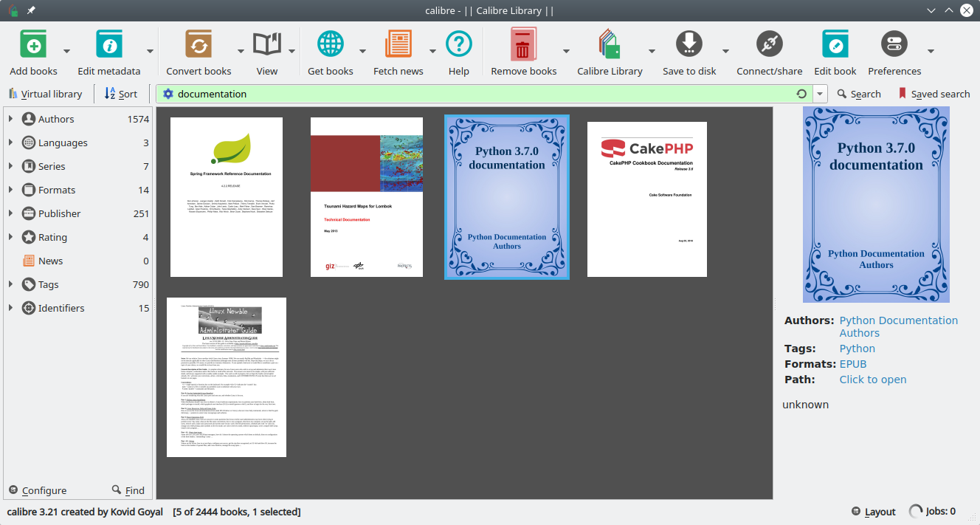Screen dimensions: 980x525
Task: Toggle the Layout button in status bar
Action: click(x=873, y=512)
